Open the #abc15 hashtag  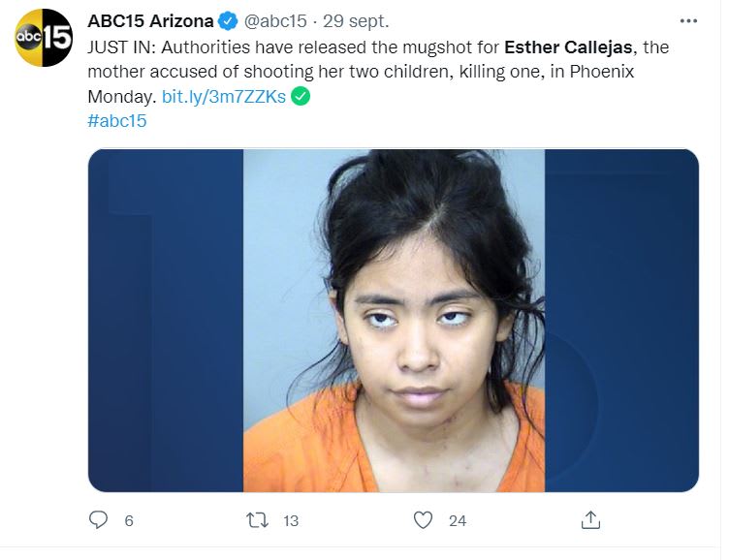117,121
